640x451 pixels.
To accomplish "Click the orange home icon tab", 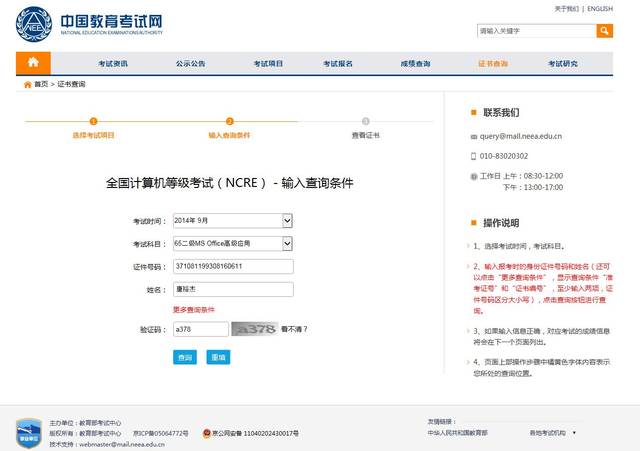I will (33, 63).
